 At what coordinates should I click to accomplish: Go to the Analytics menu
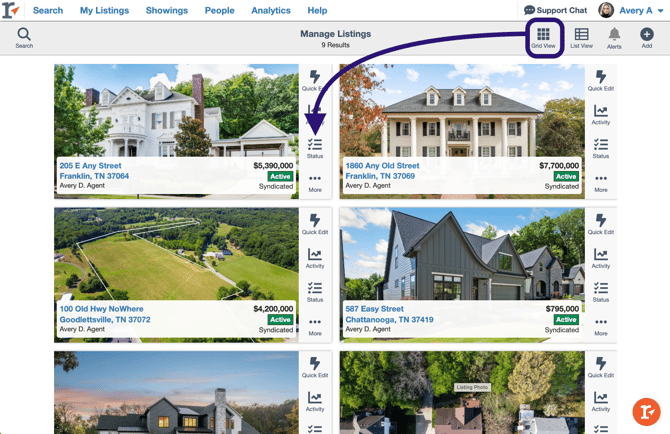click(271, 10)
